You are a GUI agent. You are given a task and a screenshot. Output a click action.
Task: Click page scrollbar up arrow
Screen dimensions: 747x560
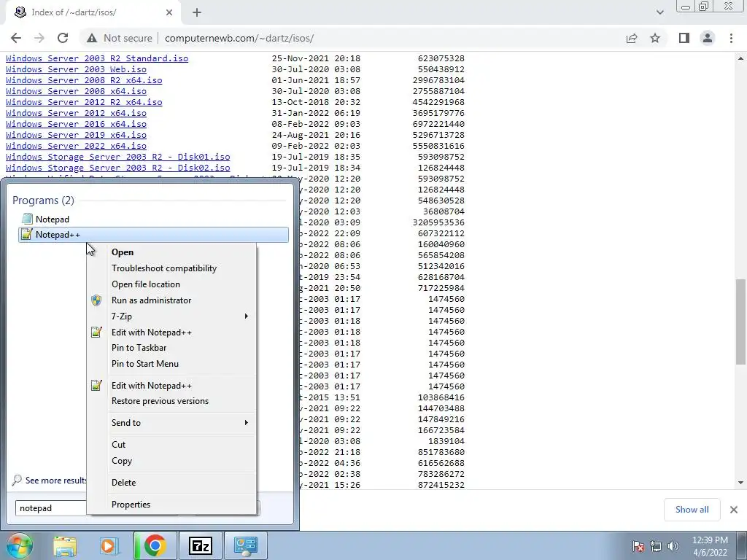coord(741,58)
